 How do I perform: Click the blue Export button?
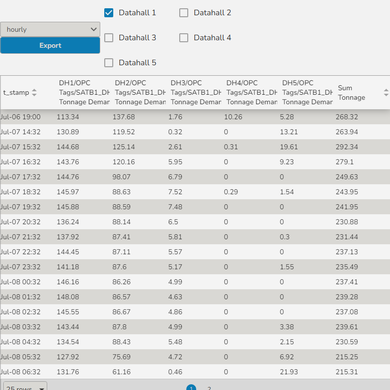click(x=50, y=45)
